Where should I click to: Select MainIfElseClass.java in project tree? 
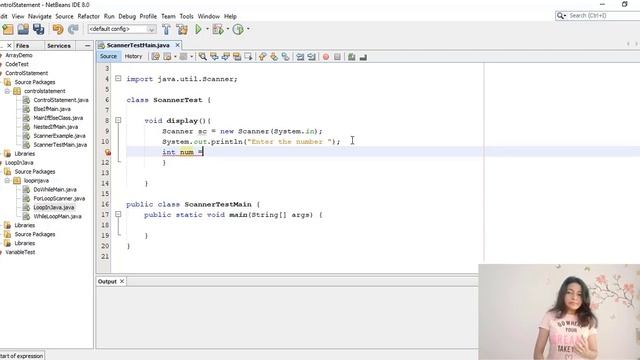[x=58, y=118]
